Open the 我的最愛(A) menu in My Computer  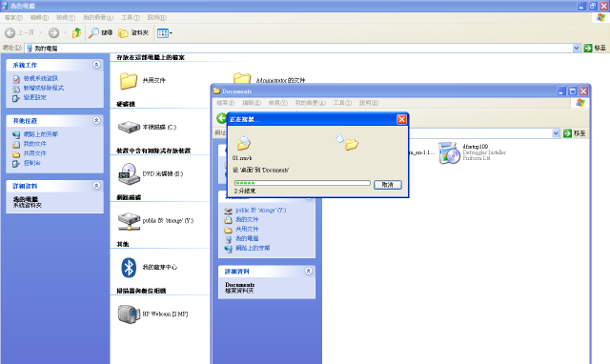(98, 17)
